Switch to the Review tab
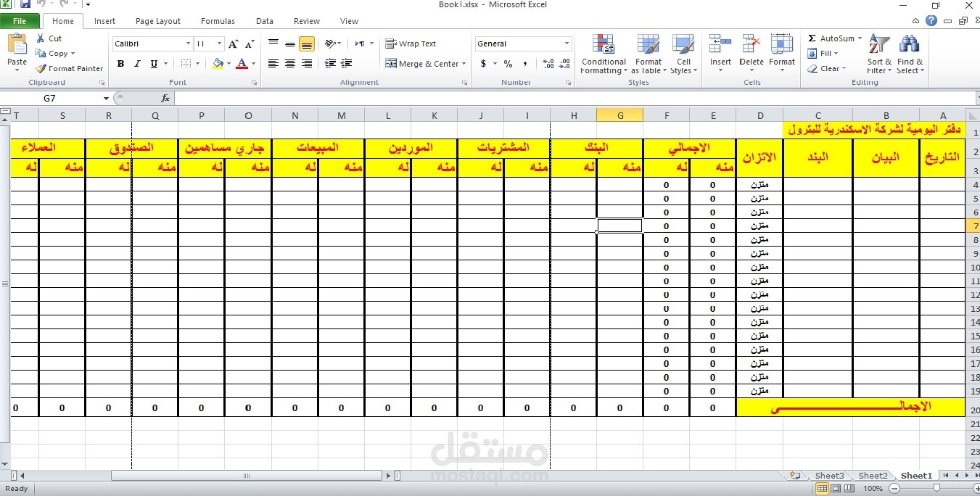This screenshot has width=980, height=496. point(307,21)
